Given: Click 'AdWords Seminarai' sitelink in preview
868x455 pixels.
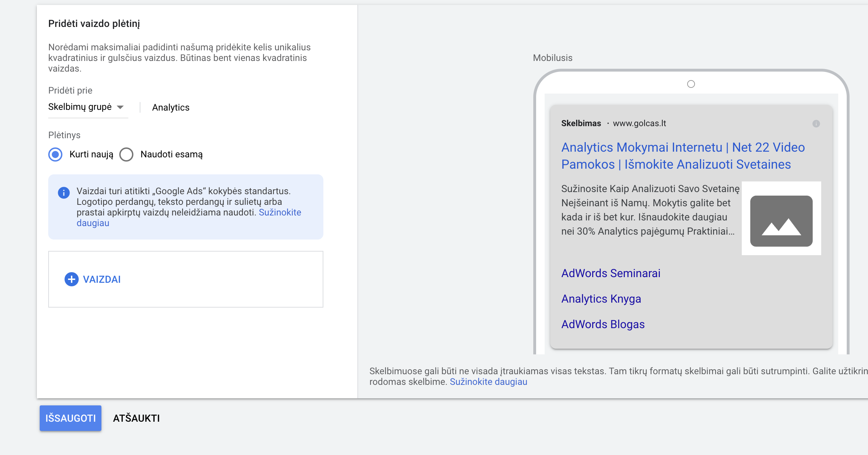Looking at the screenshot, I should tap(611, 273).
